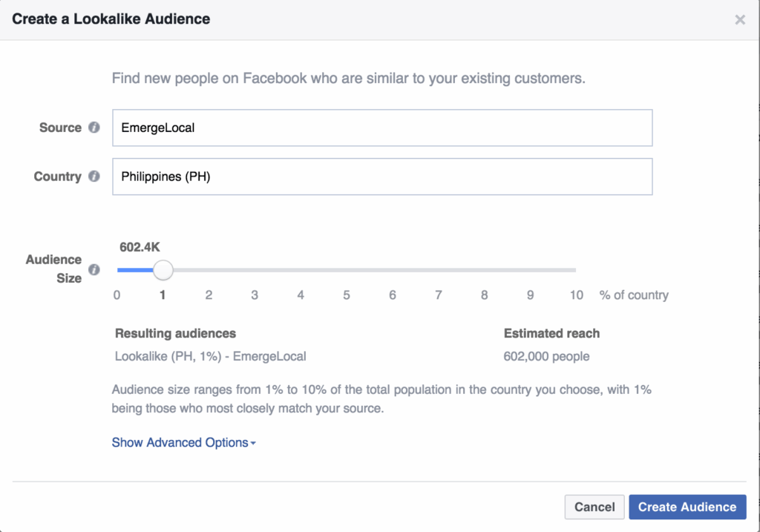Select the 2 label on the audience scale

(x=209, y=295)
